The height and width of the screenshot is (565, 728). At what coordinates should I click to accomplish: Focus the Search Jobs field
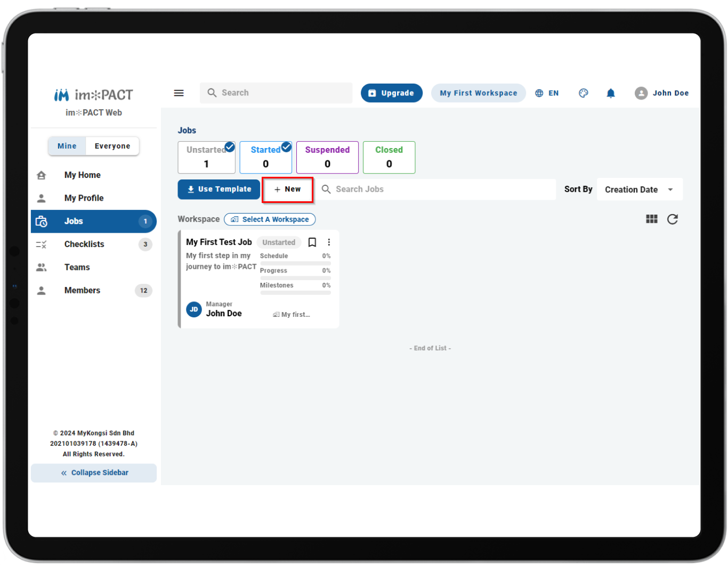pos(437,189)
